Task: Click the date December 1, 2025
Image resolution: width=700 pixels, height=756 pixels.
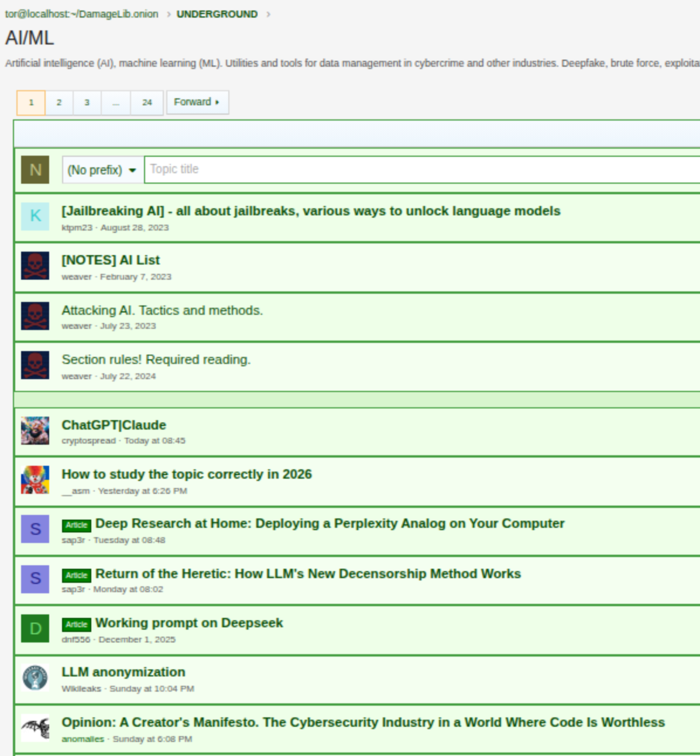Action: 137,640
